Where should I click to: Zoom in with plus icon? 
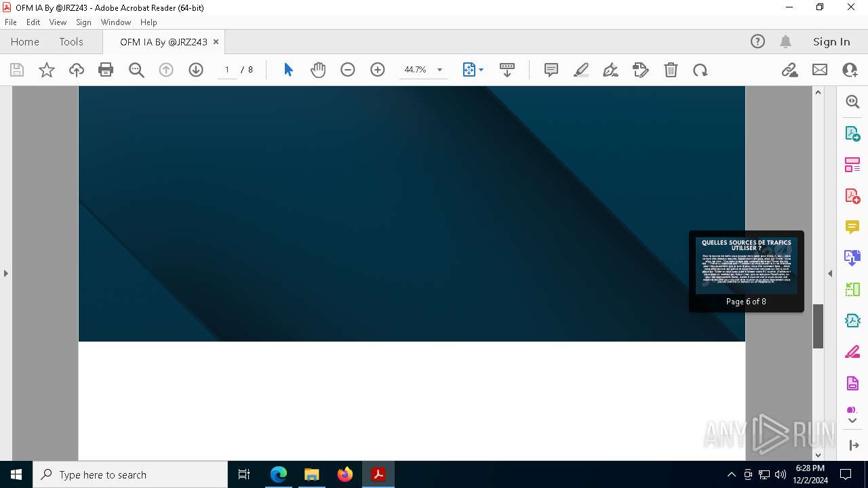[378, 70]
